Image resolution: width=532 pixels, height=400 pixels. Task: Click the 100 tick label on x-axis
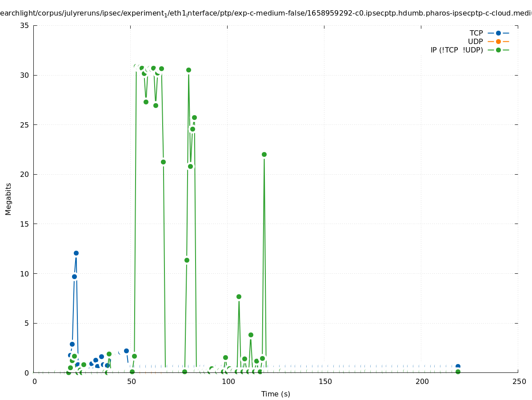[228, 381]
